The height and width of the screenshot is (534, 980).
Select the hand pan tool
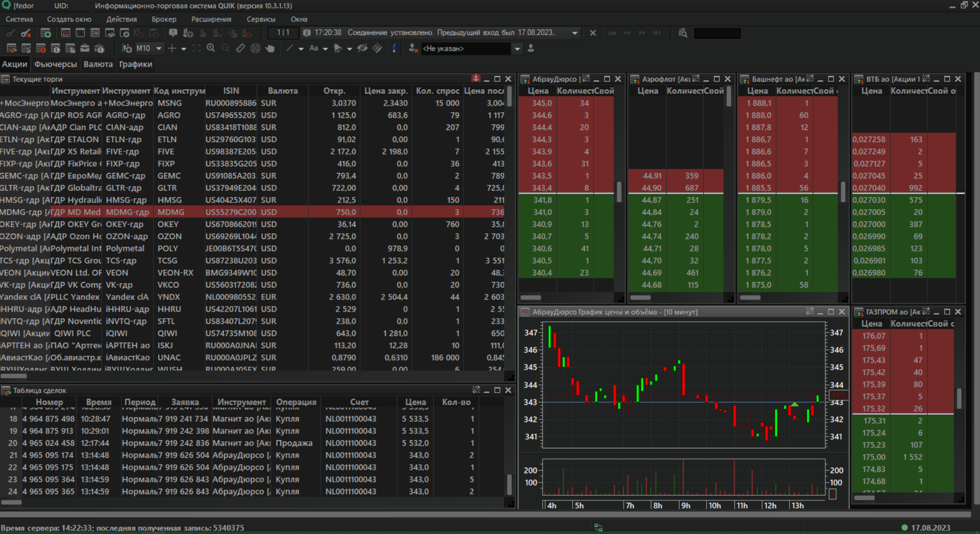pos(270,48)
